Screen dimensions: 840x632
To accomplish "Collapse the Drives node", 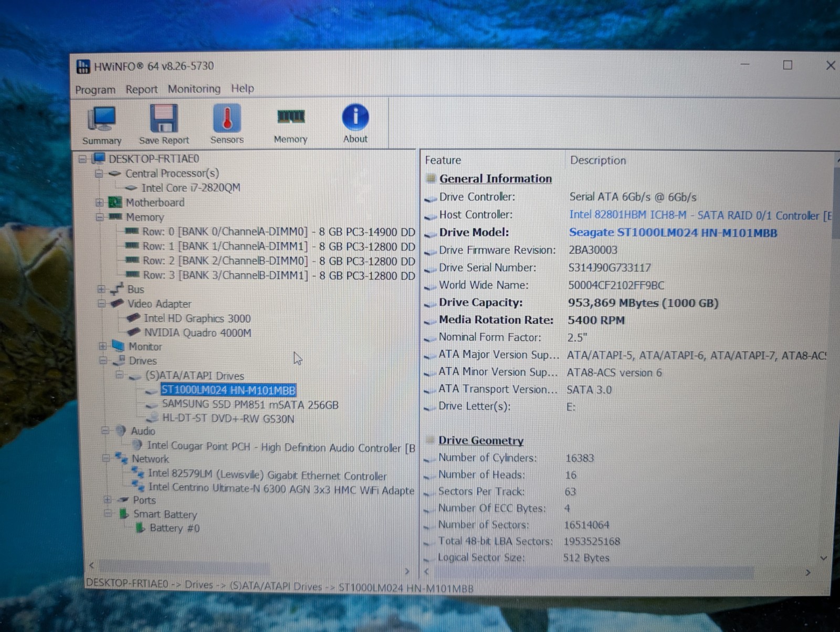I will click(103, 361).
